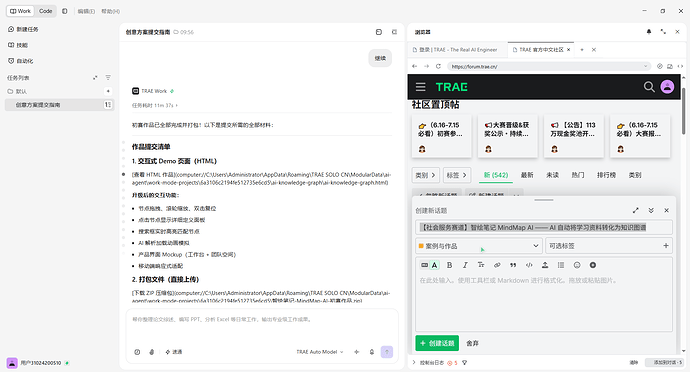Insert a hyperlink in the composer
This screenshot has width=690, height=372.
point(497,265)
